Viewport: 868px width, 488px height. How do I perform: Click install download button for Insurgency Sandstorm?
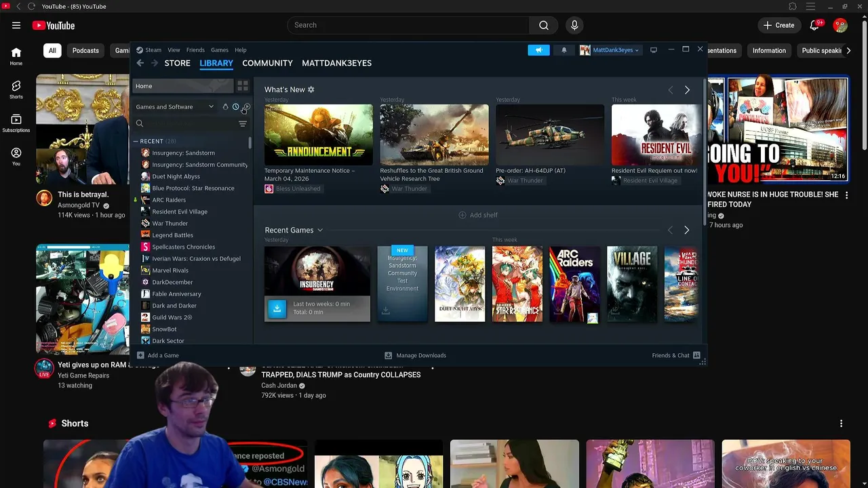(277, 308)
